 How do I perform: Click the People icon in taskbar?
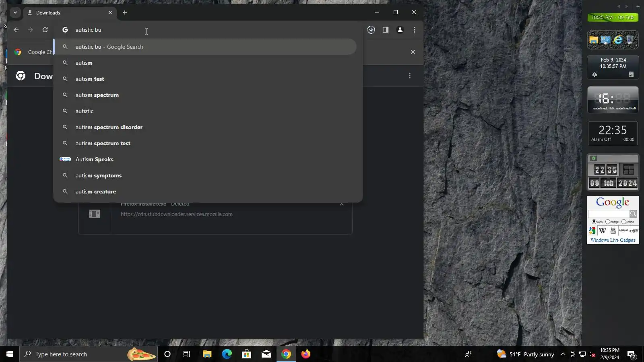(x=468, y=354)
